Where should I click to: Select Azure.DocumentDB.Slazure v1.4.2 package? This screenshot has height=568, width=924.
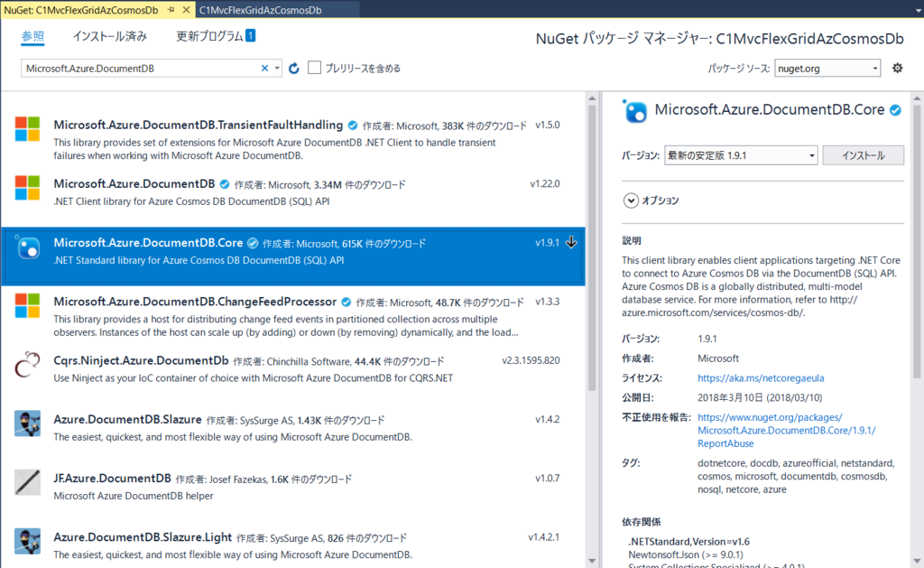127,419
